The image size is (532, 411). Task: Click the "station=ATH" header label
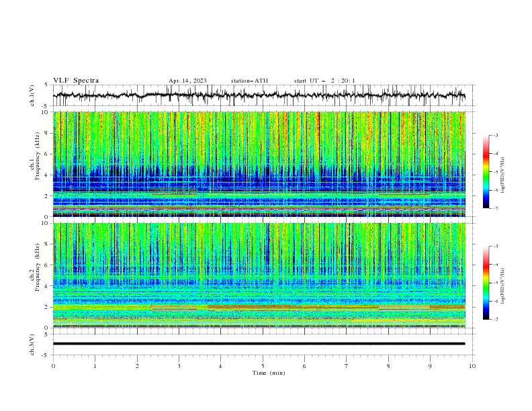pyautogui.click(x=249, y=81)
